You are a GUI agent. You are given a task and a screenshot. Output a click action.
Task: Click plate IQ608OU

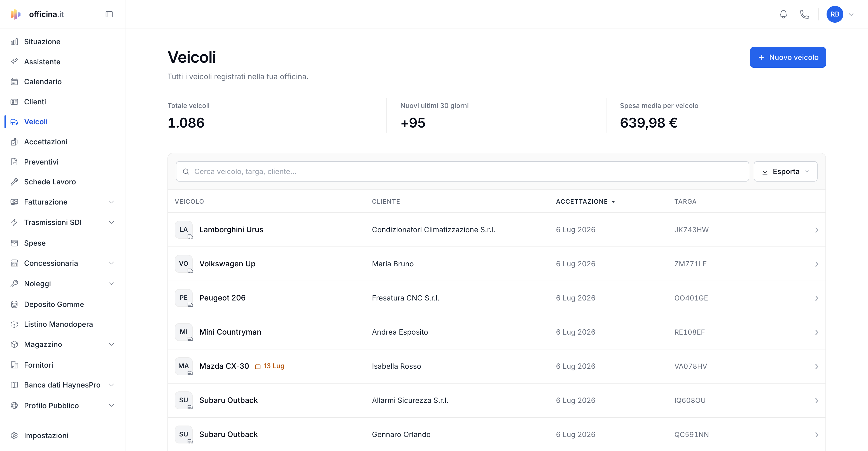coord(690,401)
